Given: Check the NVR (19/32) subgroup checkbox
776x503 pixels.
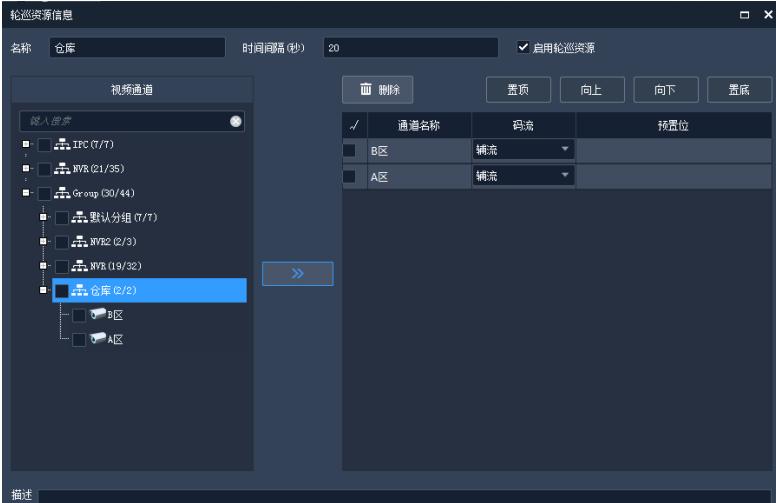Looking at the screenshot, I should 62,266.
